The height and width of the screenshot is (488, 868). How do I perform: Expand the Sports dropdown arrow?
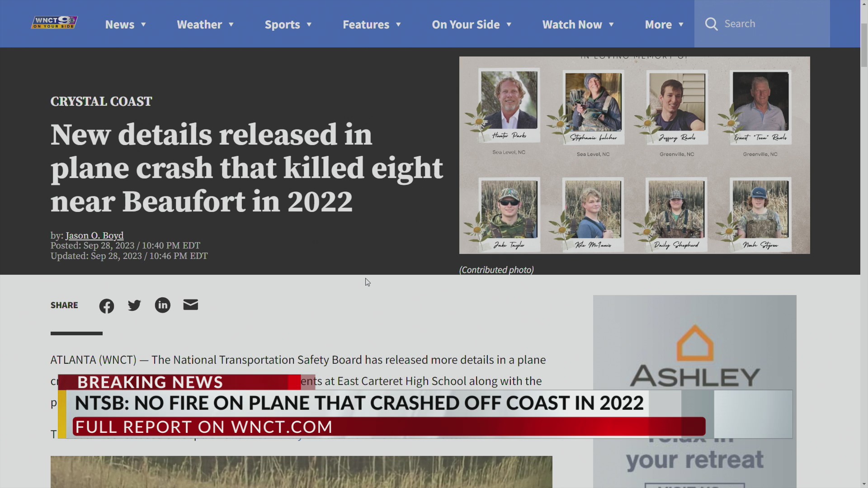pyautogui.click(x=309, y=24)
